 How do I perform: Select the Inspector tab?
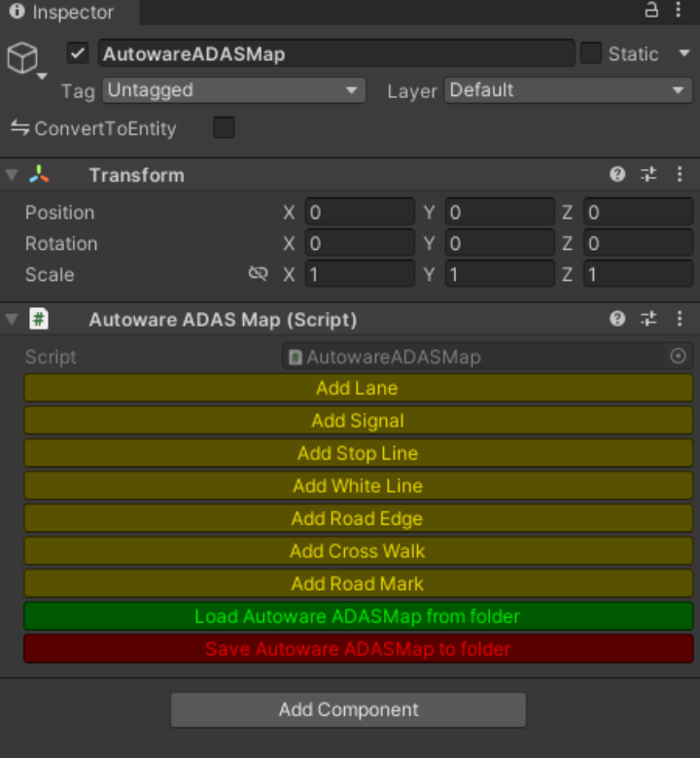pyautogui.click(x=70, y=12)
